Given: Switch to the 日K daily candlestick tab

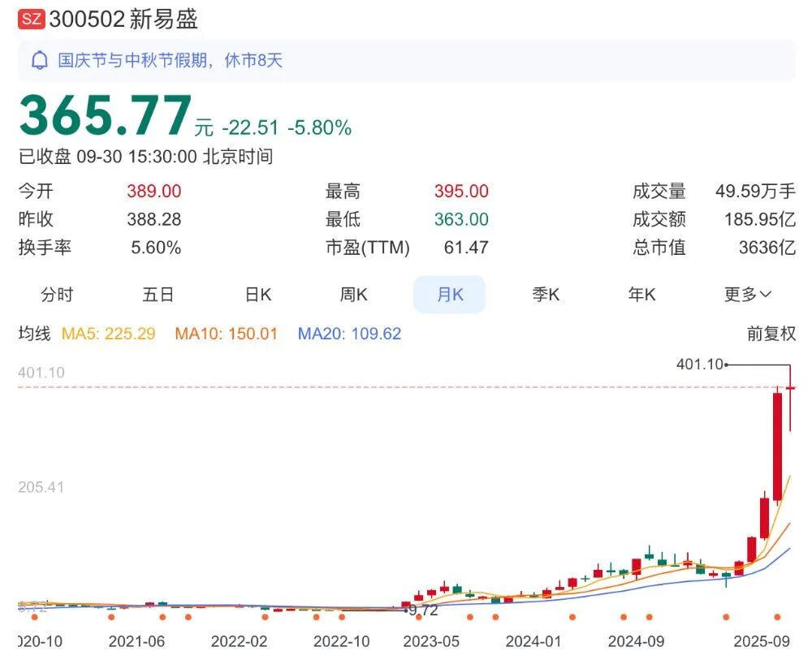Looking at the screenshot, I should (x=258, y=295).
